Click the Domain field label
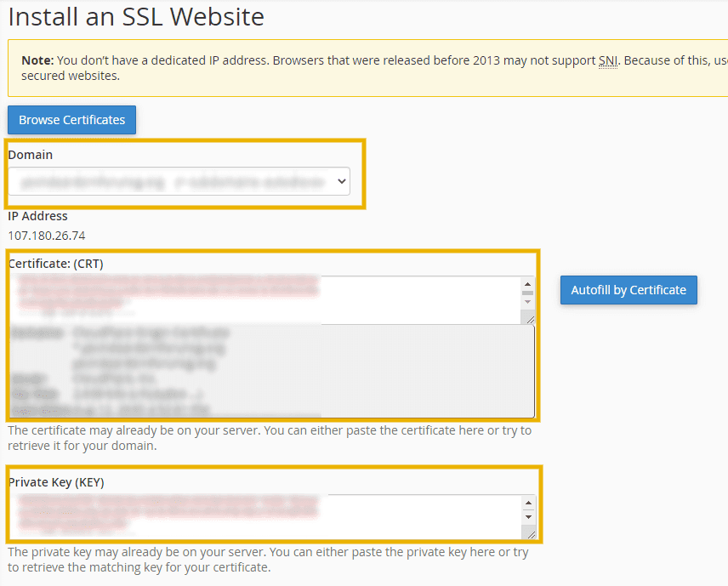This screenshot has width=728, height=586. [x=30, y=154]
